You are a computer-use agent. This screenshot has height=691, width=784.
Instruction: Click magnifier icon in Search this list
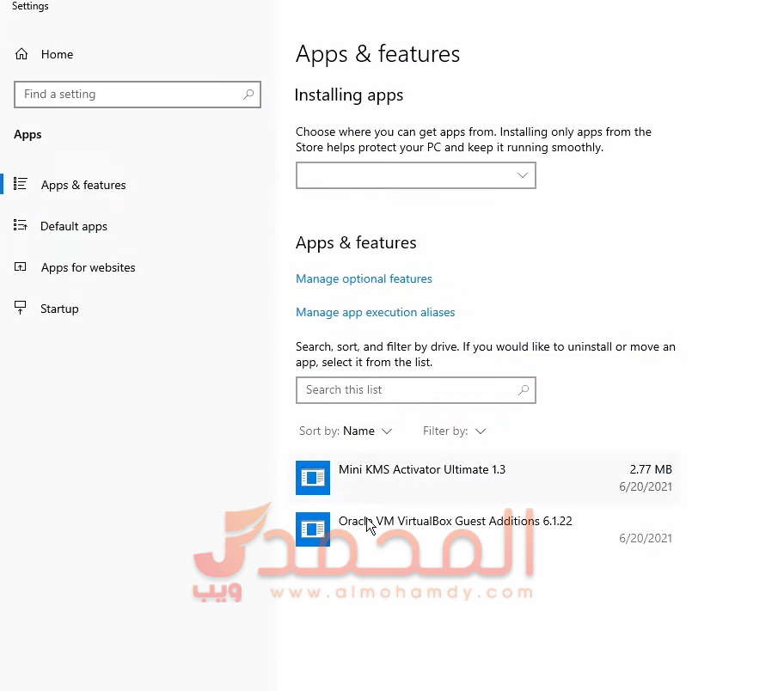[523, 390]
